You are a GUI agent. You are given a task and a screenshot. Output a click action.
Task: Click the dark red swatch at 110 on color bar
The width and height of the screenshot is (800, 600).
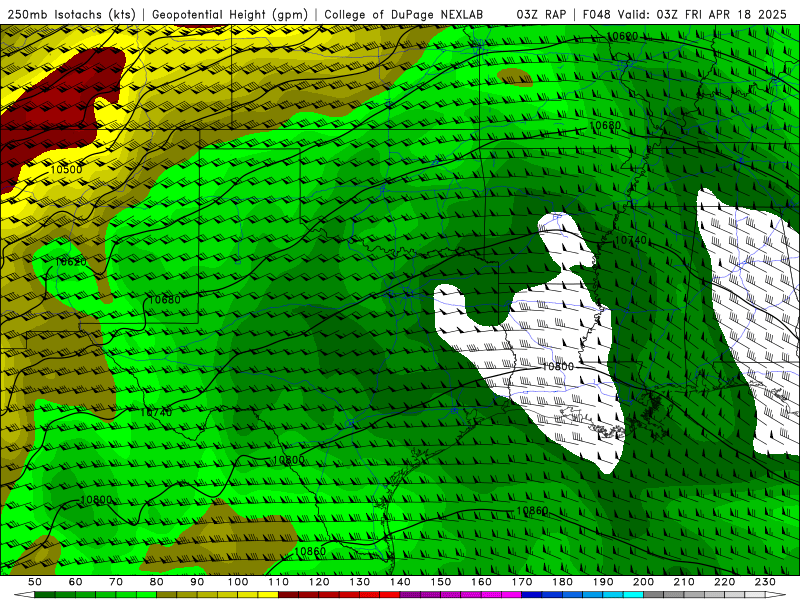point(288,595)
